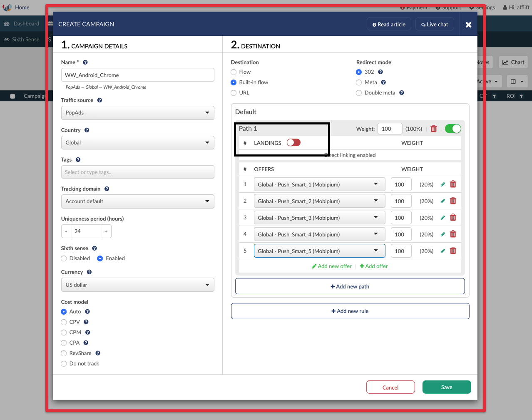The image size is (532, 420).
Task: Open the Country Global dropdown
Action: pos(138,143)
